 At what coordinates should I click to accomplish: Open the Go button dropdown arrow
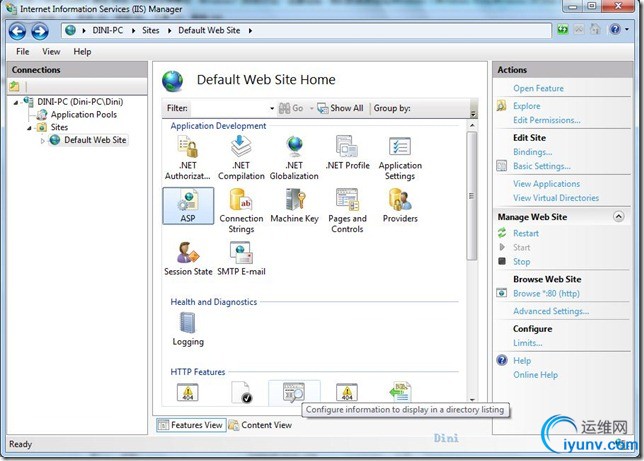click(311, 108)
